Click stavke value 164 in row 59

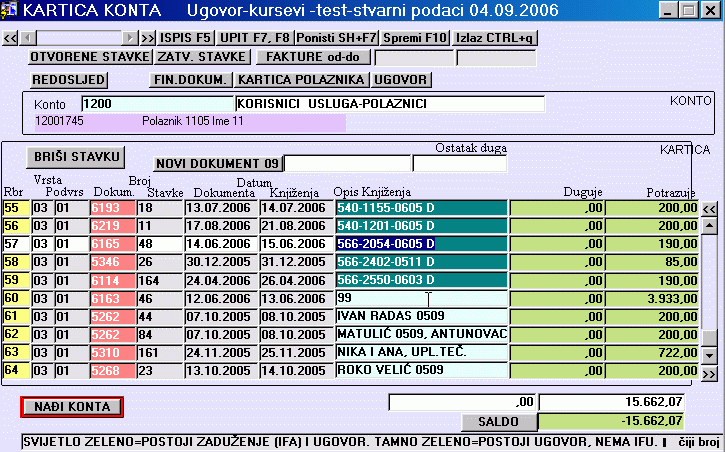[160, 280]
